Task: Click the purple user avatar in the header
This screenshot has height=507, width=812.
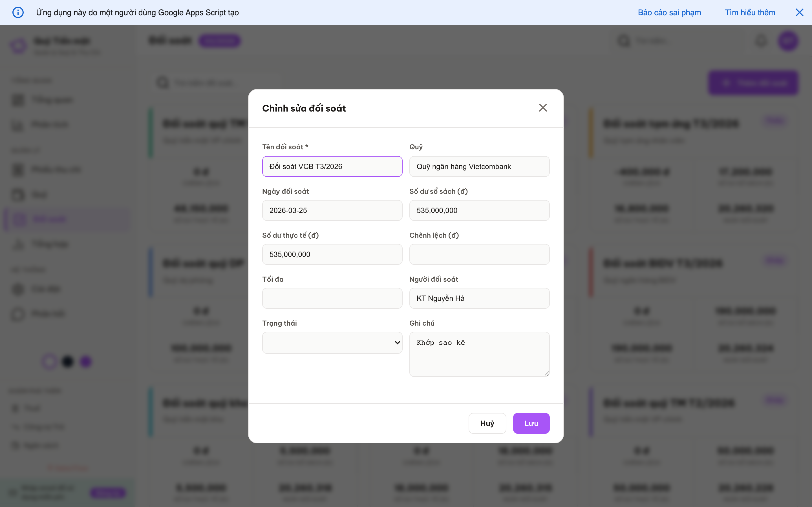Action: 788,41
